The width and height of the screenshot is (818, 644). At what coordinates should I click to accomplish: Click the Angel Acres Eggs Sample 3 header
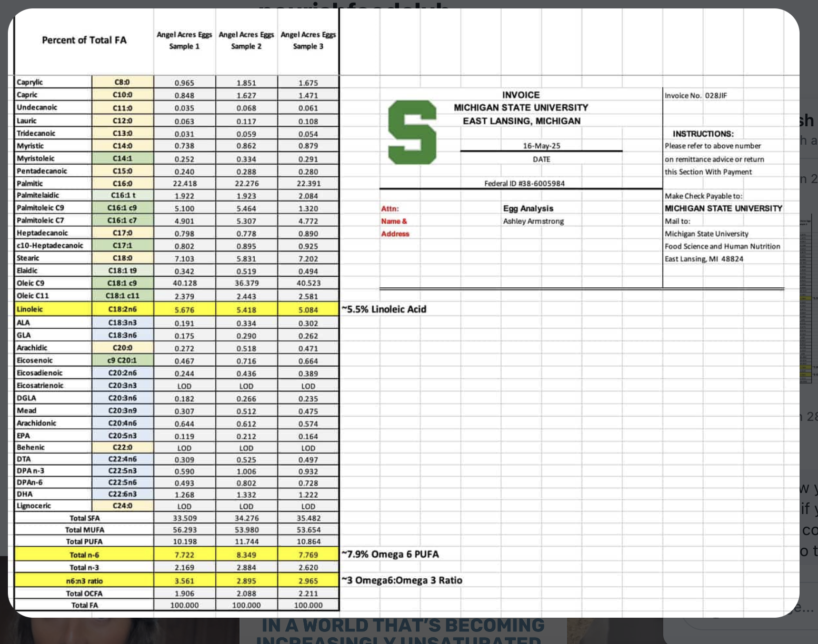[308, 41]
